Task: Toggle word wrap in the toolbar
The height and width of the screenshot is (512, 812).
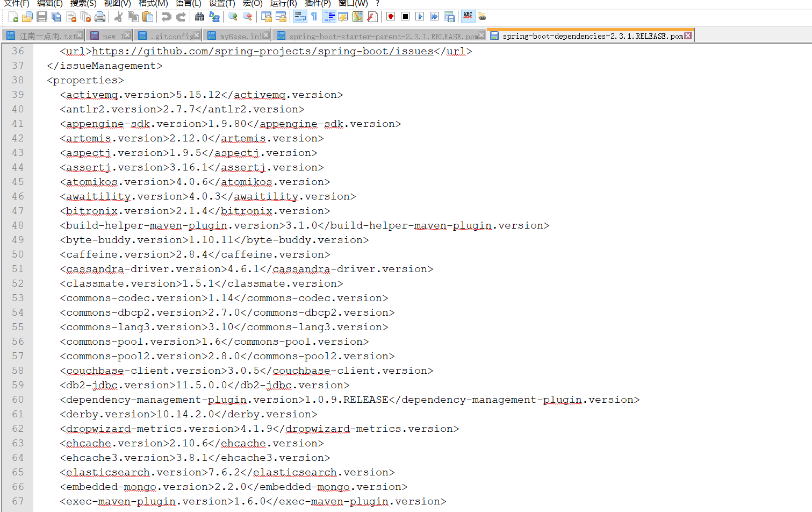Action: [x=300, y=17]
